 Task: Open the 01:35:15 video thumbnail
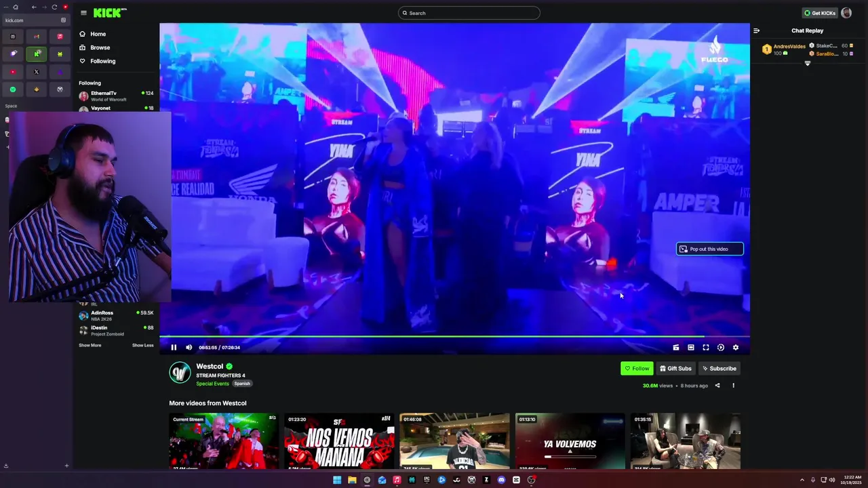pos(686,441)
